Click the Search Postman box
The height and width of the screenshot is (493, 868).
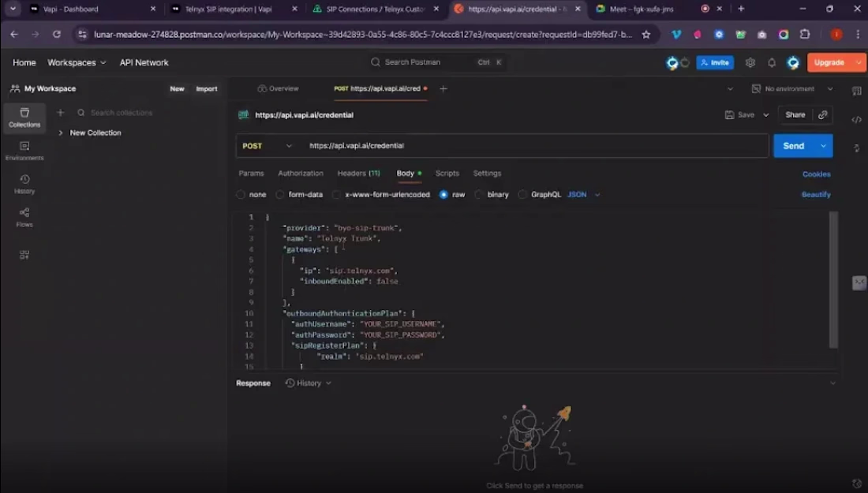click(x=437, y=62)
